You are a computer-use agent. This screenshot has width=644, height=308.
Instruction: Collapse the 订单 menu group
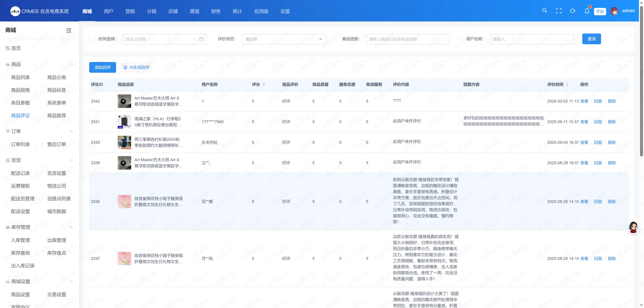pyautogui.click(x=71, y=131)
